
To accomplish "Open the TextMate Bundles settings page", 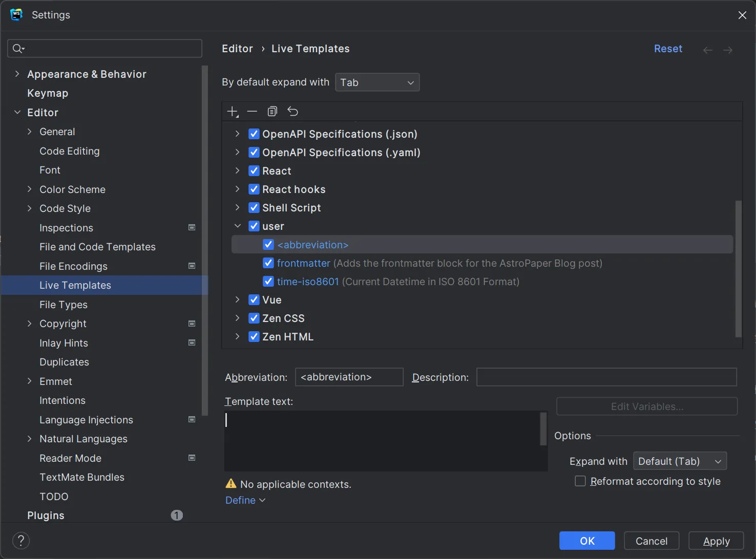I will pyautogui.click(x=82, y=477).
